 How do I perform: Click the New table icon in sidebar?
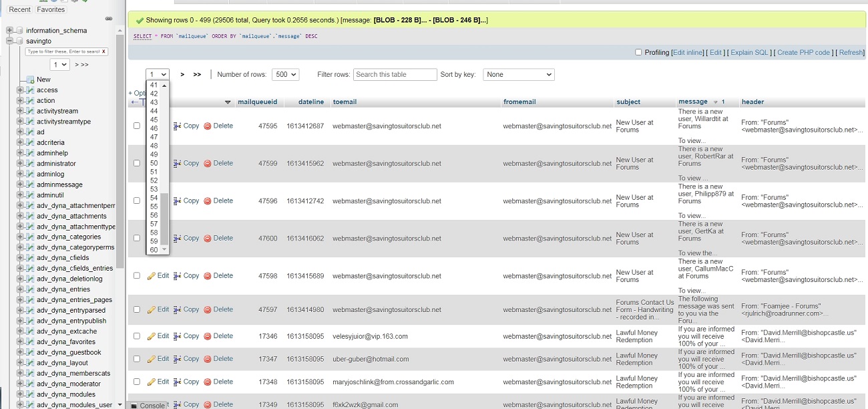point(29,80)
